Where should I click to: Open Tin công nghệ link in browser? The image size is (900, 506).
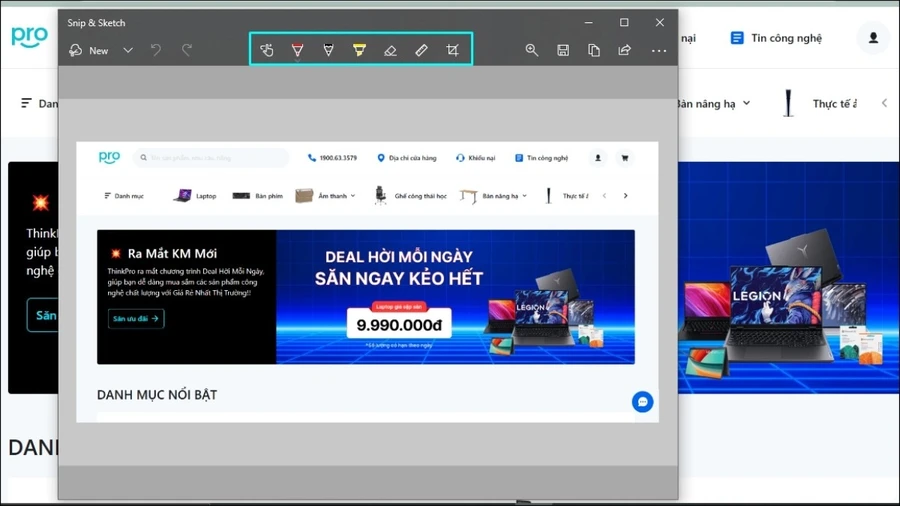776,38
